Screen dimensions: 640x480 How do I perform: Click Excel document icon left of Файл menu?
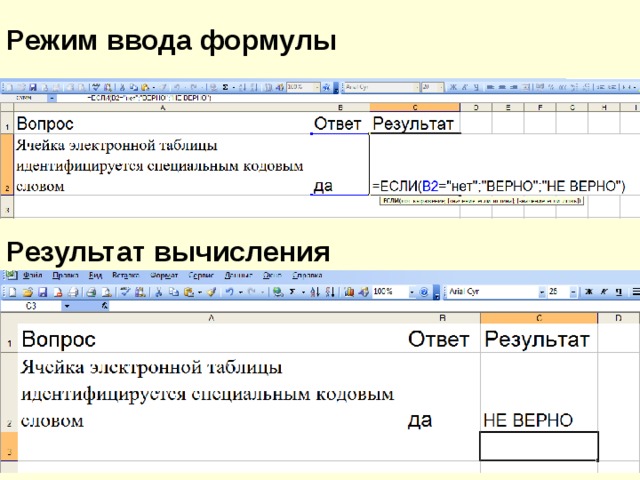click(11, 275)
